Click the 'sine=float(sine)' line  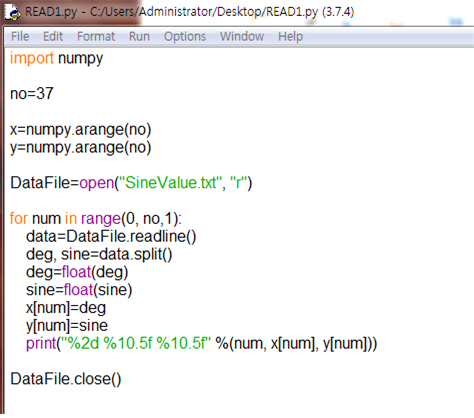coord(79,290)
